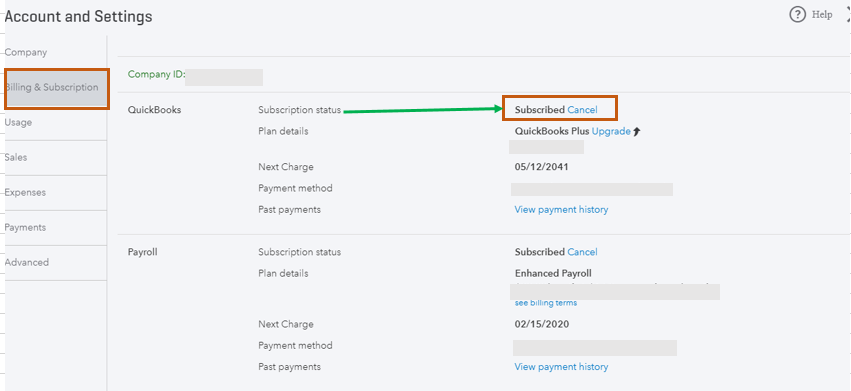Viewport: 851px width, 391px height.
Task: Click the 05/12/2041 next charge date
Action: (x=541, y=167)
